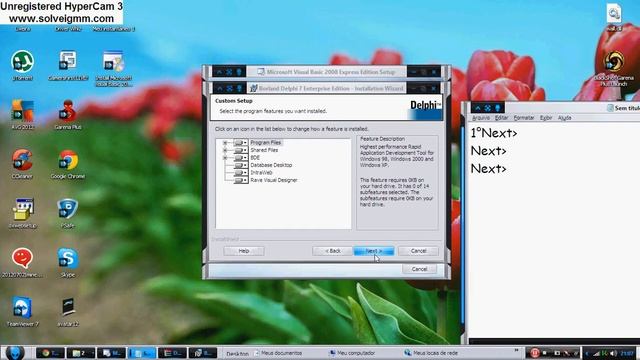Open the Program Files feature install dropdown

241,143
